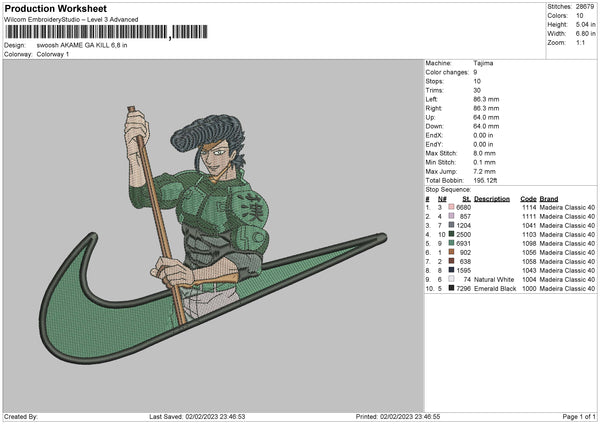Click the Max Stitch value '8.0 mm'

point(484,153)
